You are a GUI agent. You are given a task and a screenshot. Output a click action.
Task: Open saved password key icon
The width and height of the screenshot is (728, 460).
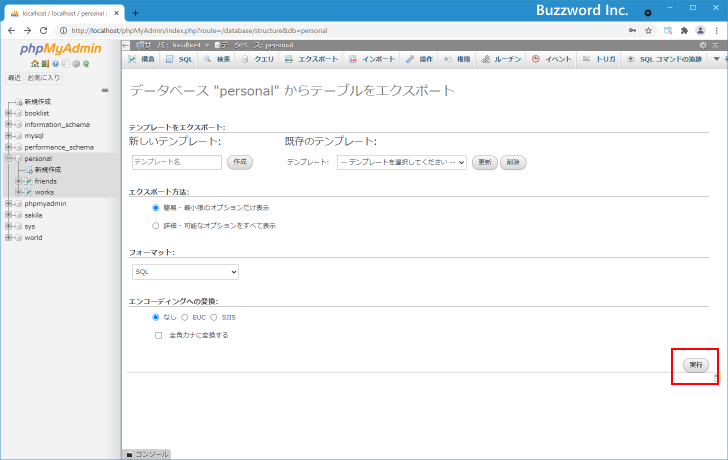click(632, 31)
